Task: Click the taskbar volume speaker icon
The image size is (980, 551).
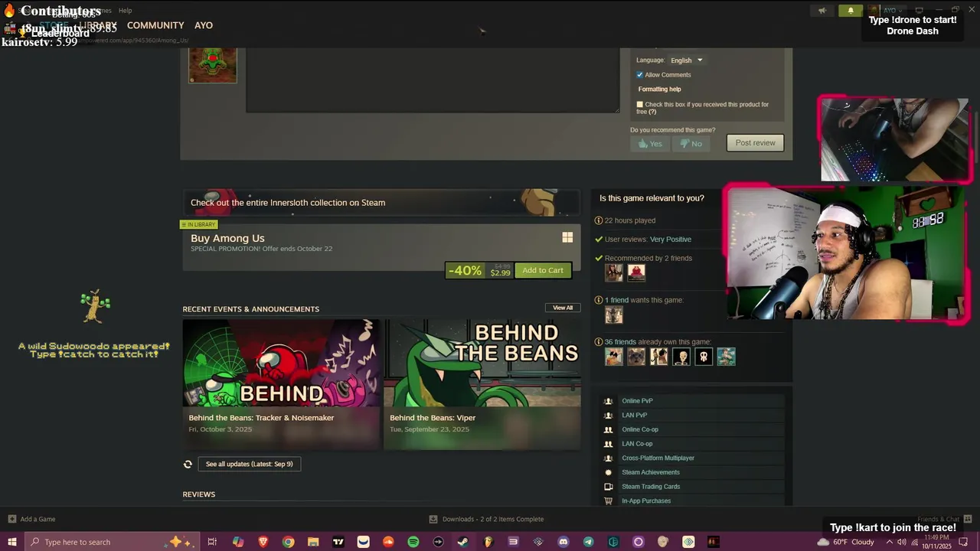Action: coord(901,542)
